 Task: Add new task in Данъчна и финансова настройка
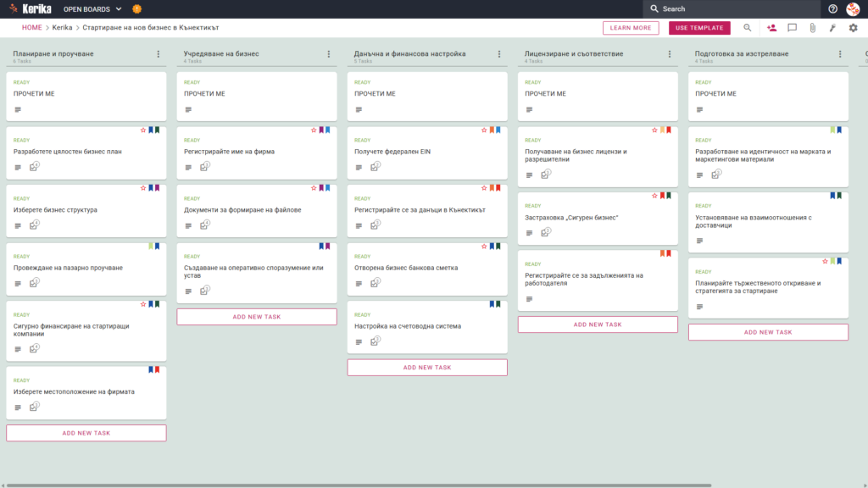427,368
